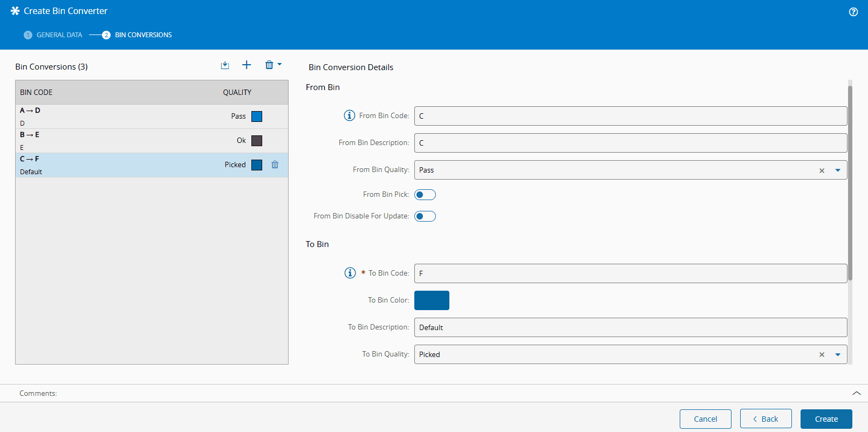This screenshot has height=432, width=868.
Task: Click info icon beside From Bin Code
Action: pyautogui.click(x=350, y=115)
